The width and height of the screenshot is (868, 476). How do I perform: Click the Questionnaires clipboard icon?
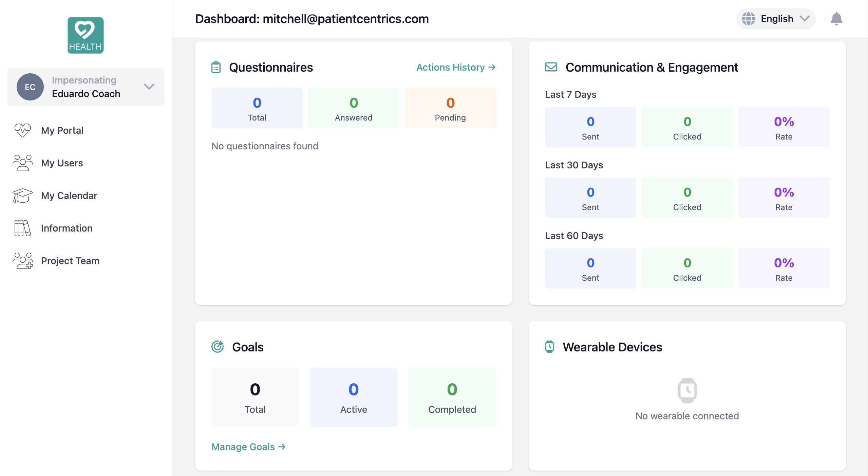[216, 67]
